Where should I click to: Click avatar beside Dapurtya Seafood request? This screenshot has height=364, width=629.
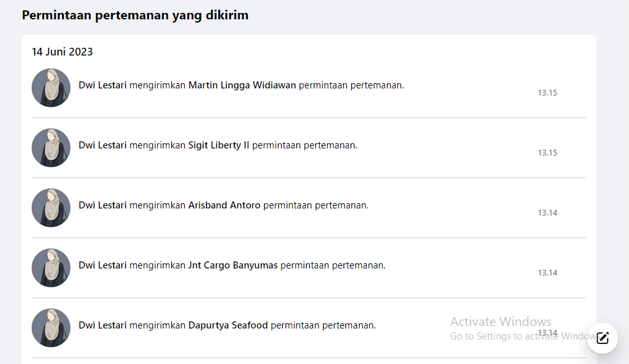click(51, 328)
